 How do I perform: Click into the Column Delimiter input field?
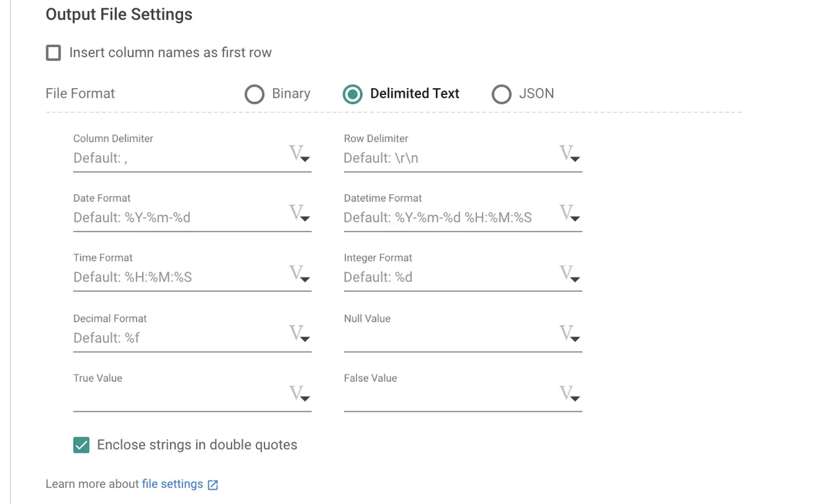pos(177,158)
